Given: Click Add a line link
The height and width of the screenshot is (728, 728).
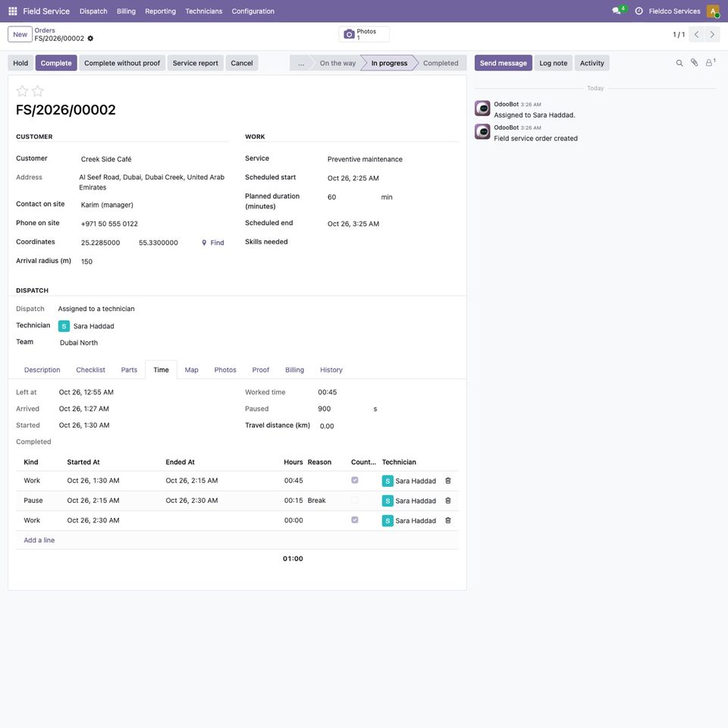Looking at the screenshot, I should pyautogui.click(x=39, y=541).
